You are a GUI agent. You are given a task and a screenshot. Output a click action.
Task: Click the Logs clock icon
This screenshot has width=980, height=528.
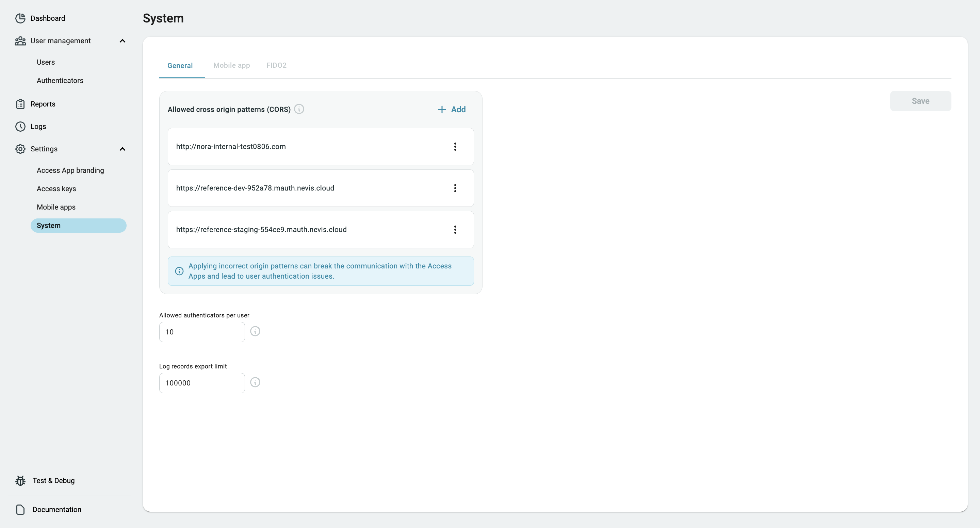[x=20, y=126]
